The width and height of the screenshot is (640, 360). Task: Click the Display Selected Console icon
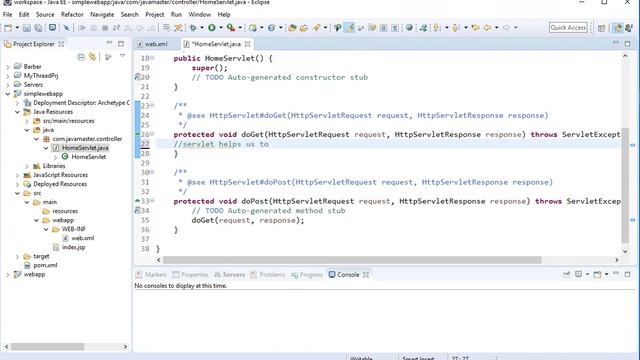pos(578,274)
